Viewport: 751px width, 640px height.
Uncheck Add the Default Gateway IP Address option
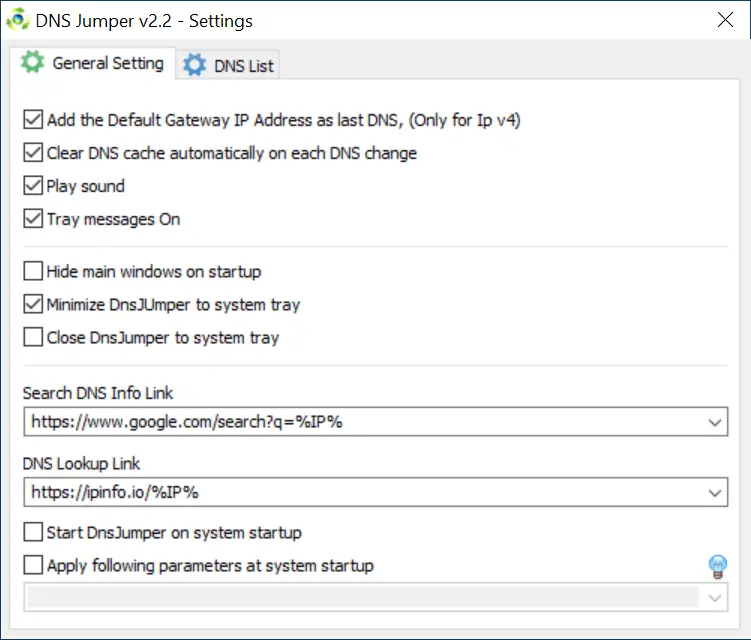tap(33, 120)
